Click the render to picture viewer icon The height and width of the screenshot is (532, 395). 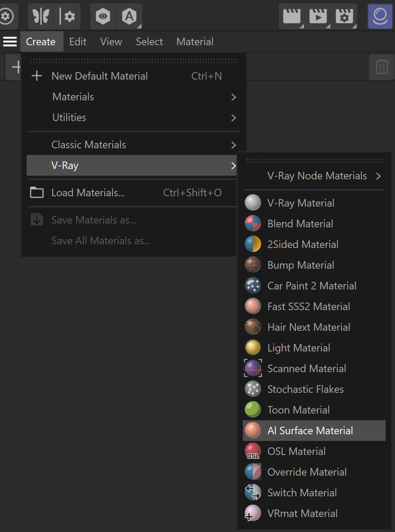[318, 16]
